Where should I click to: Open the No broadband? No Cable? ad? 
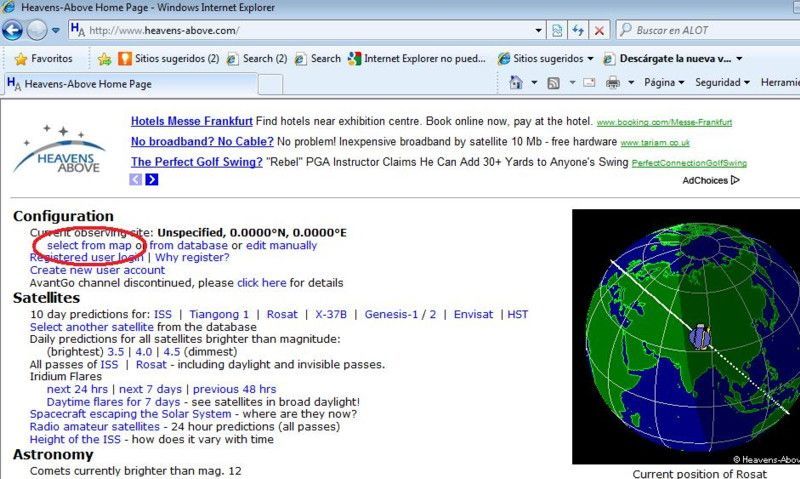tap(202, 142)
